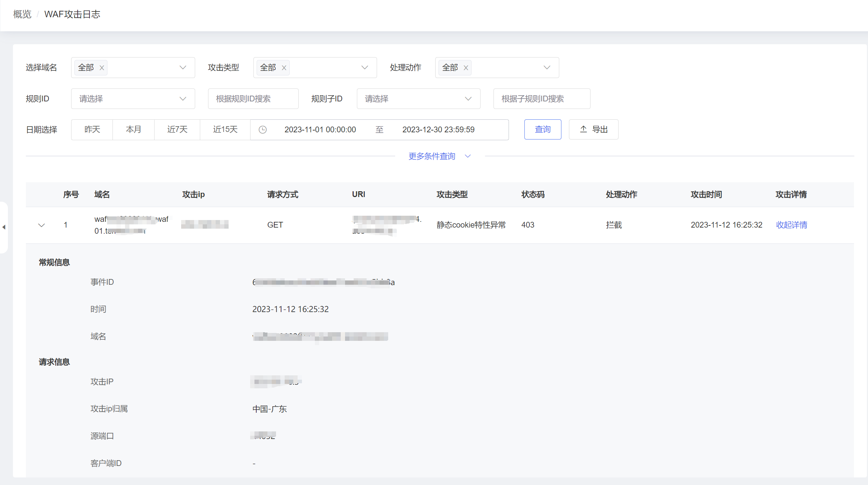Click the 根据规则ID搜索 input field

click(x=253, y=99)
